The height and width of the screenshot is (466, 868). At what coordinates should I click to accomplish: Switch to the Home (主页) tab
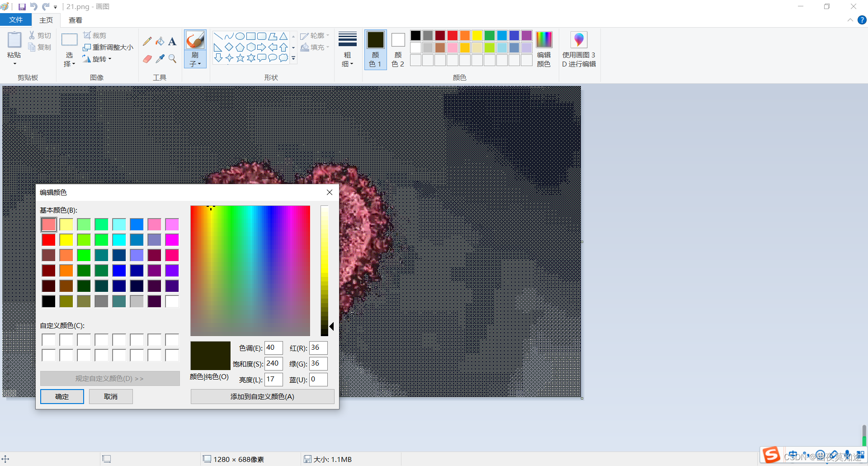click(46, 20)
